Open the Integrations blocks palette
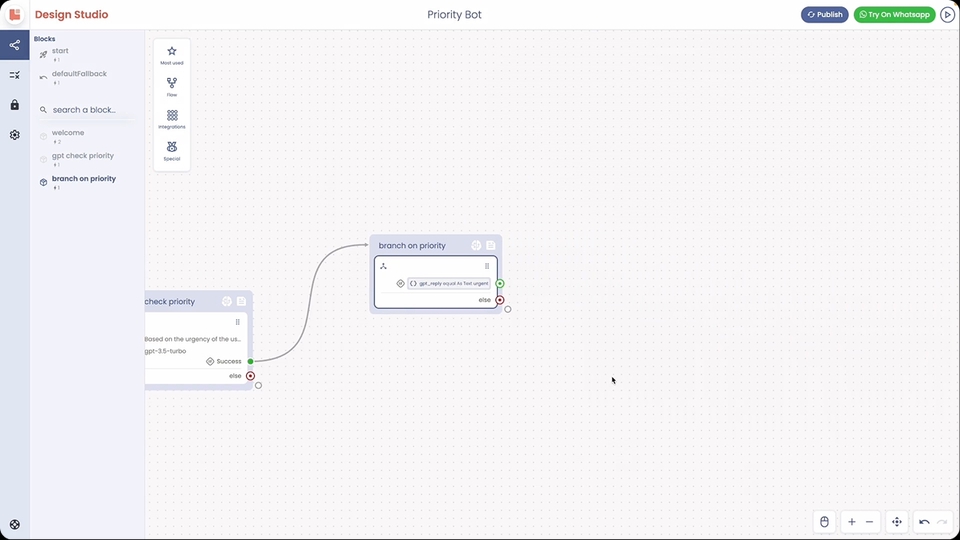The width and height of the screenshot is (960, 540). (172, 119)
